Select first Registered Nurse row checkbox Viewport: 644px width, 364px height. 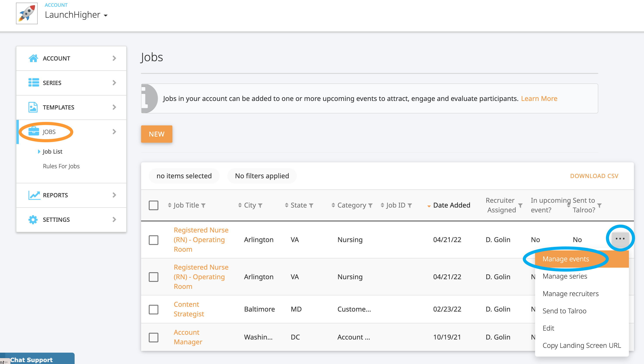point(153,240)
